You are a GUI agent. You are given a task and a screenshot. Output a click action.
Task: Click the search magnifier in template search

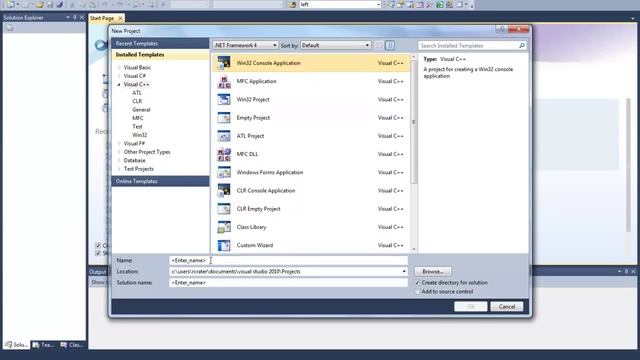pos(522,46)
